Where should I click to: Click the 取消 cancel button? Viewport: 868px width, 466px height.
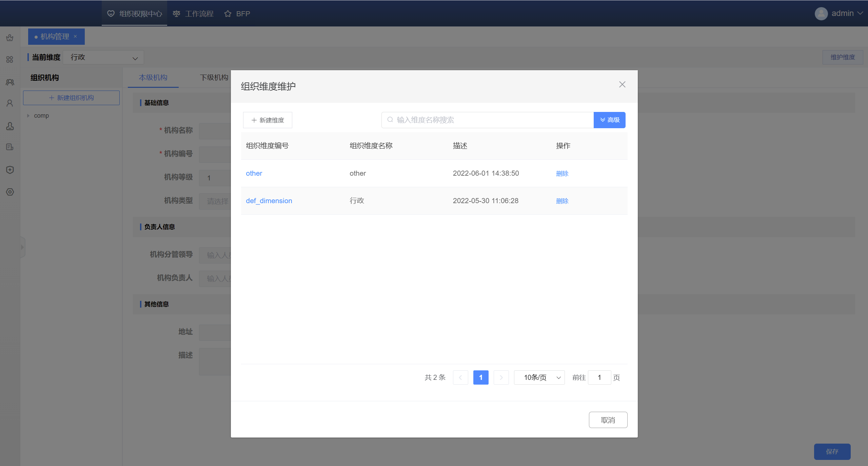tap(608, 420)
